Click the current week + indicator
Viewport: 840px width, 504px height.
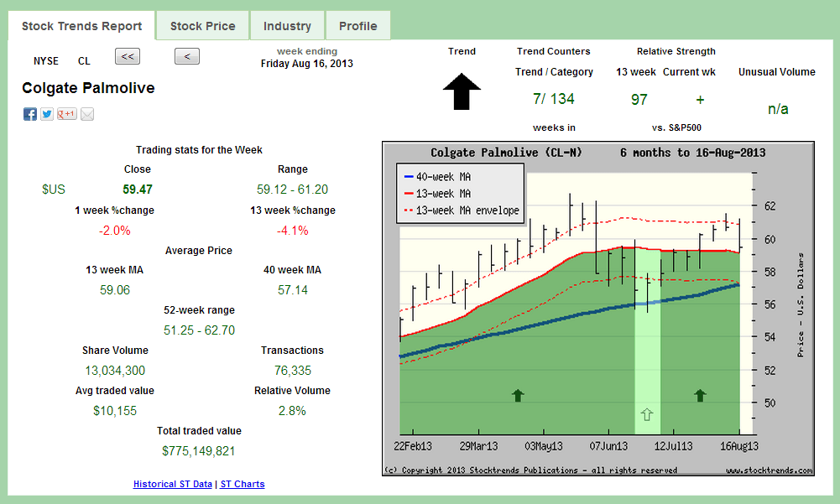(700, 99)
